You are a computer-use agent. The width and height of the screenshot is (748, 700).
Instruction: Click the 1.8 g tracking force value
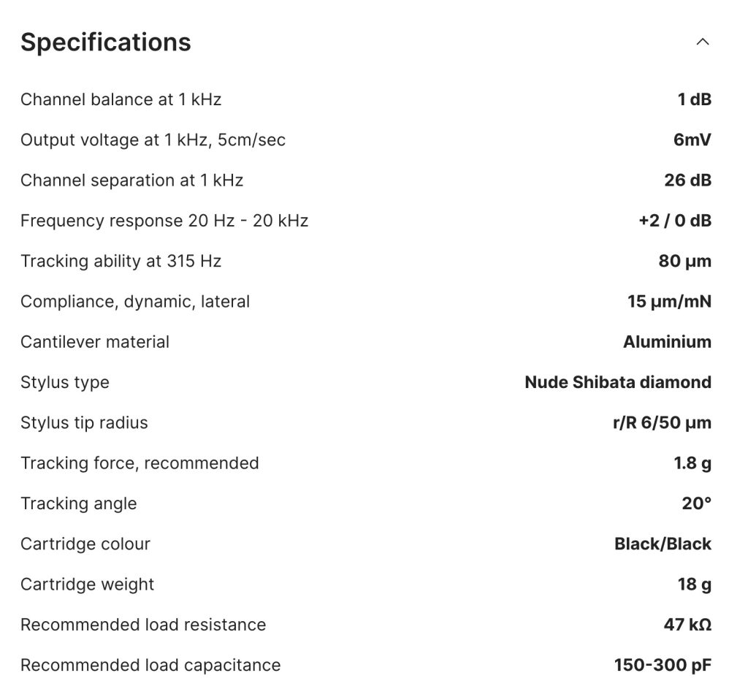[x=692, y=463]
